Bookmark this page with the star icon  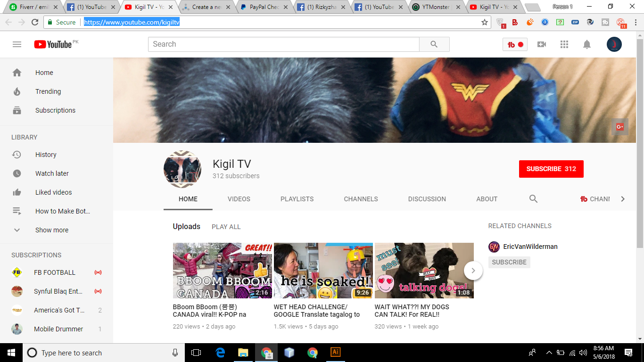(484, 22)
